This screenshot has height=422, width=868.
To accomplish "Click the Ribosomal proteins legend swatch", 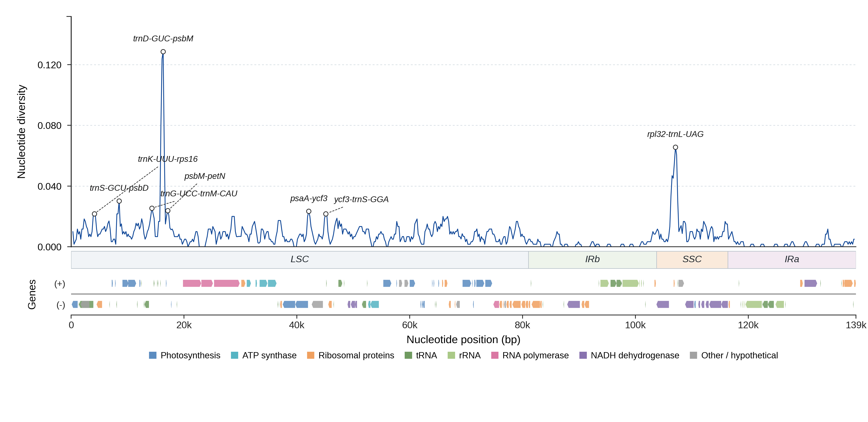I will pos(311,355).
